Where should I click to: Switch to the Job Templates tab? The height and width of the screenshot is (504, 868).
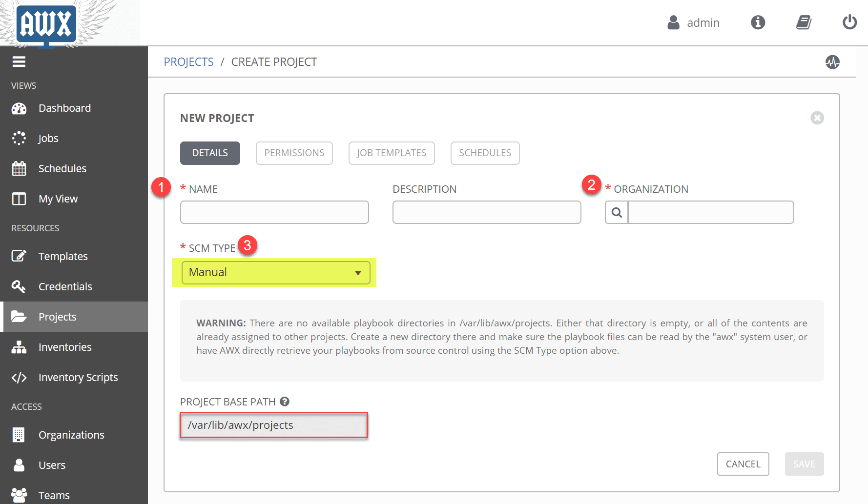coord(391,153)
